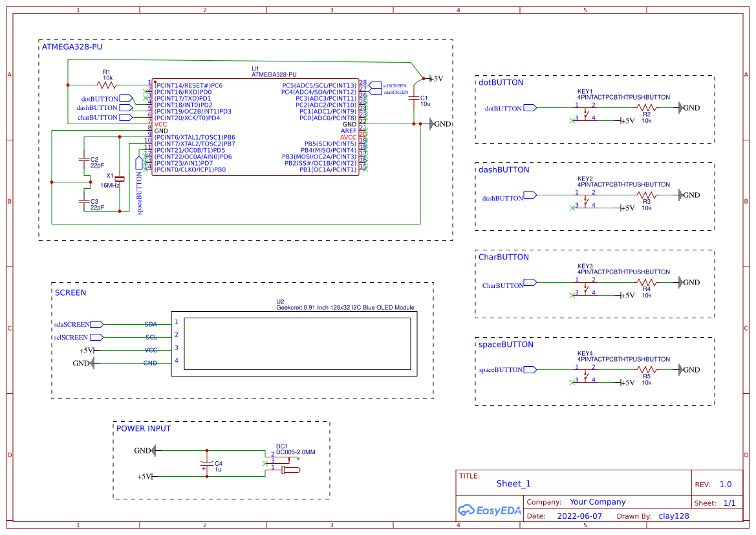
Task: Click the 'DC005-2.0MM' part name text
Action: coord(296,452)
